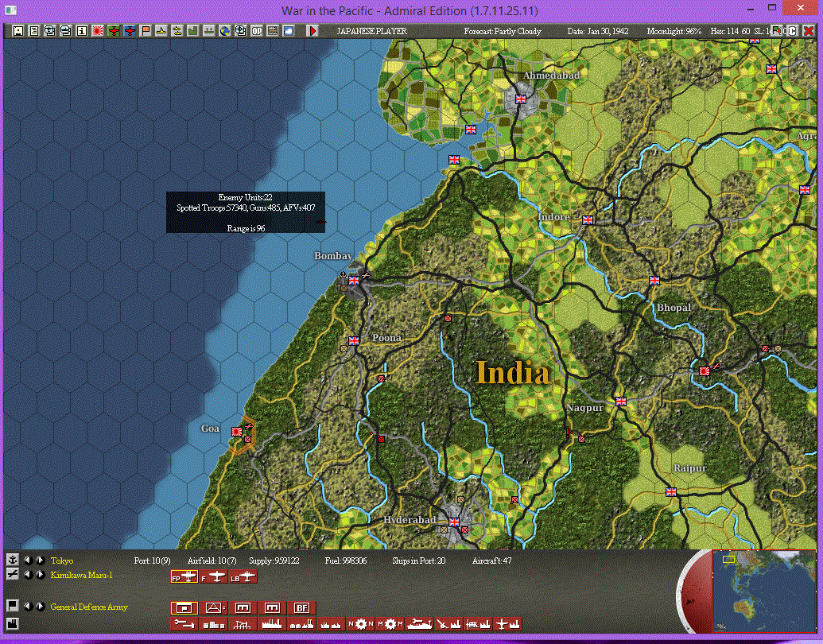Click the plane icon beside Kimikawa Maru-1
The height and width of the screenshot is (644, 823).
12,575
